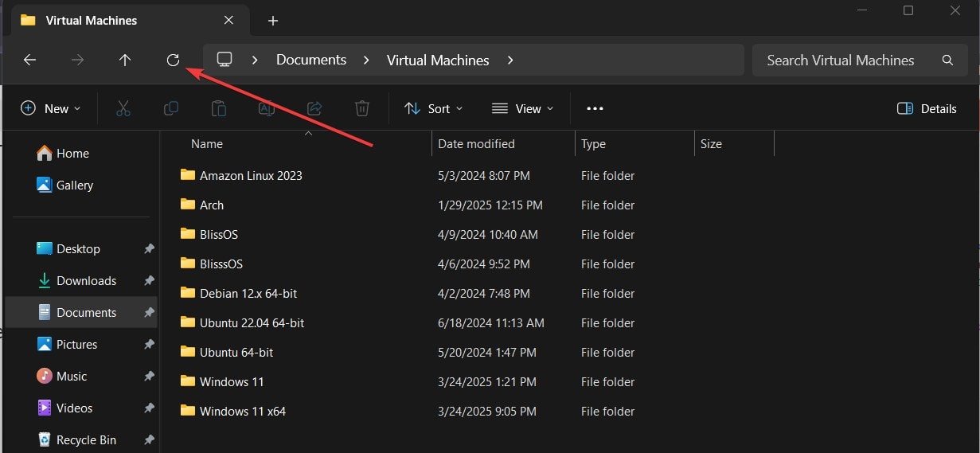Open the New dropdown menu
The image size is (980, 453).
pos(51,109)
